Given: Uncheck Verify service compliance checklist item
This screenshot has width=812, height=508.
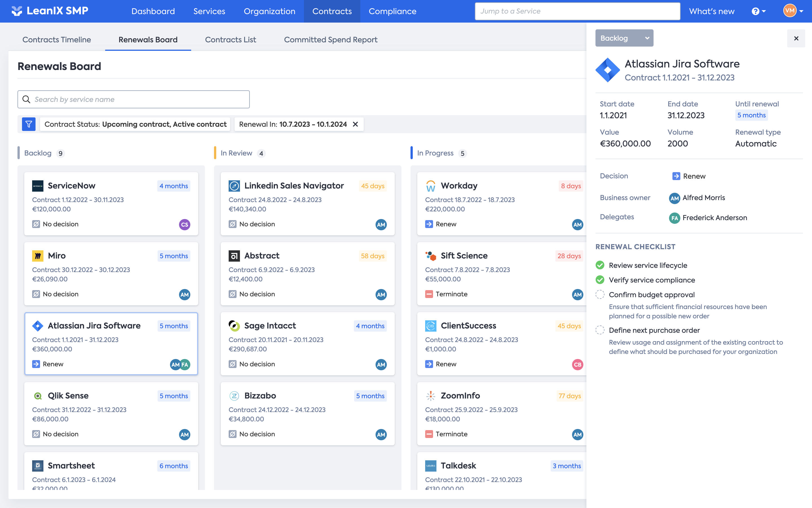Looking at the screenshot, I should (600, 280).
